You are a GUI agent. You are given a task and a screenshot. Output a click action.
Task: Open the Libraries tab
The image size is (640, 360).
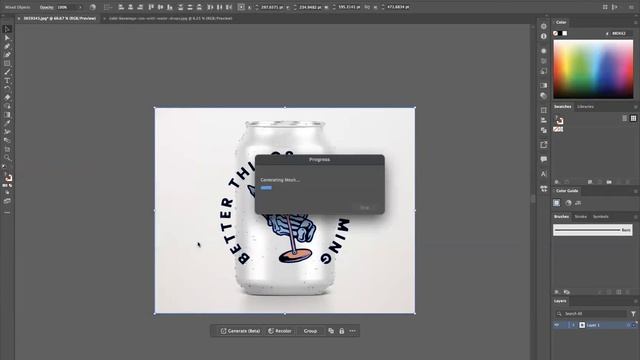585,107
